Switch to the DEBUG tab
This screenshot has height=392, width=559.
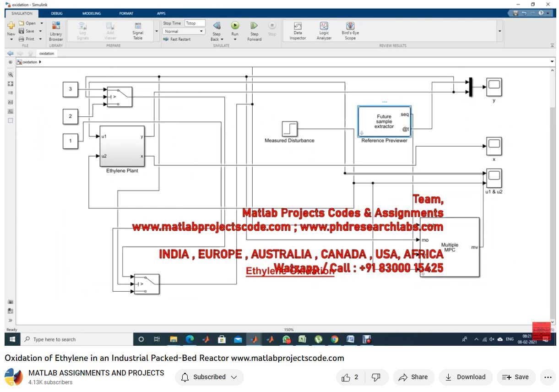[57, 13]
